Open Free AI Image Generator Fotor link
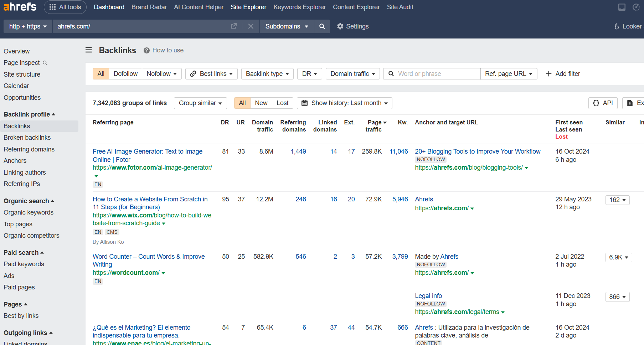644x345 pixels. click(148, 155)
